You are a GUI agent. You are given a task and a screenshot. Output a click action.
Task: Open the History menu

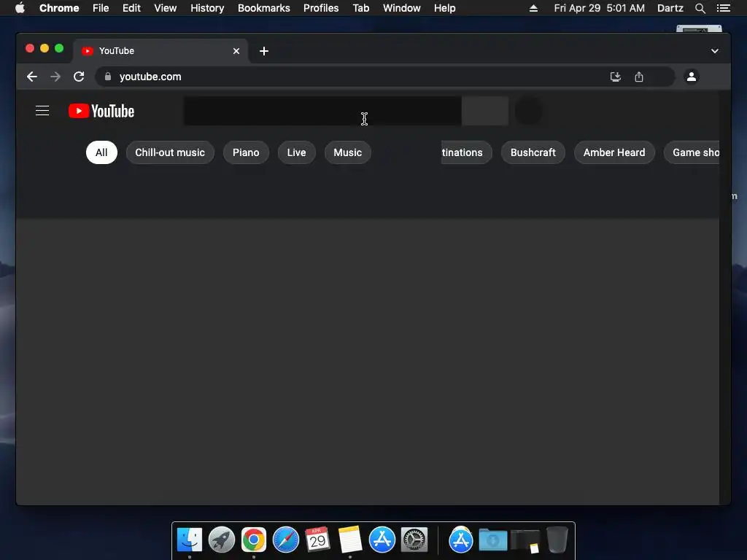tap(207, 8)
